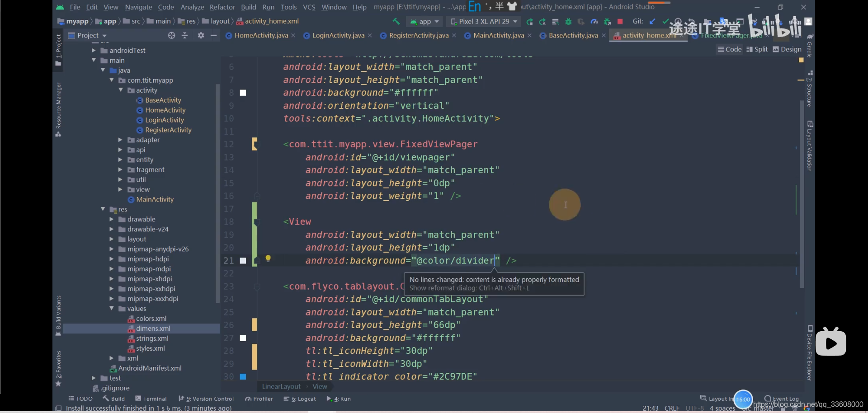868x413 pixels.
Task: Expand the drawable folder
Action: click(x=111, y=219)
